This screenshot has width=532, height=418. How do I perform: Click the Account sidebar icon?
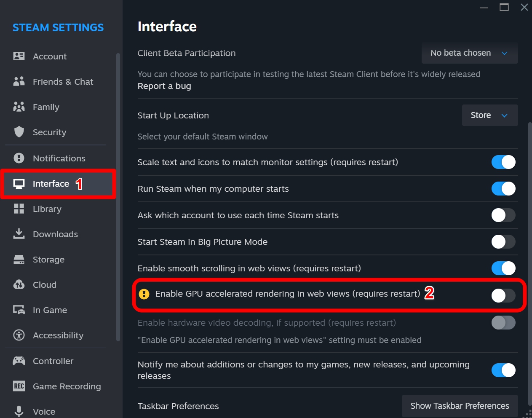[19, 56]
